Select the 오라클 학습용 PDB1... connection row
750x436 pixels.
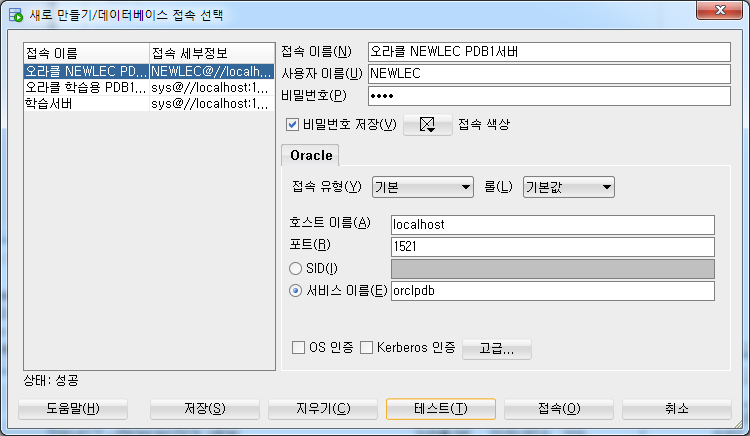tap(149, 87)
